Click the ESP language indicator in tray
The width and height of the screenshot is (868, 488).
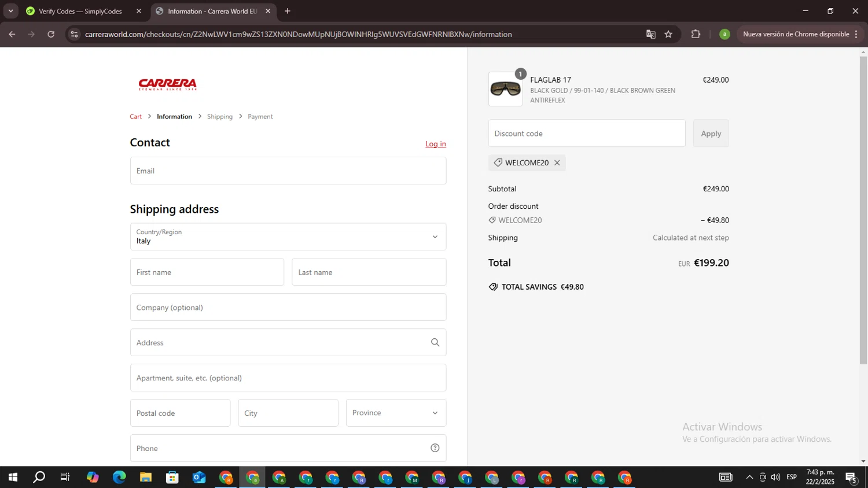tap(792, 478)
